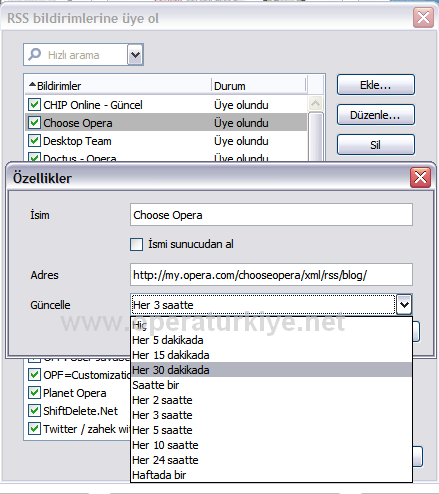Click the feed list scrollbar up arrow

pyautogui.click(x=315, y=103)
